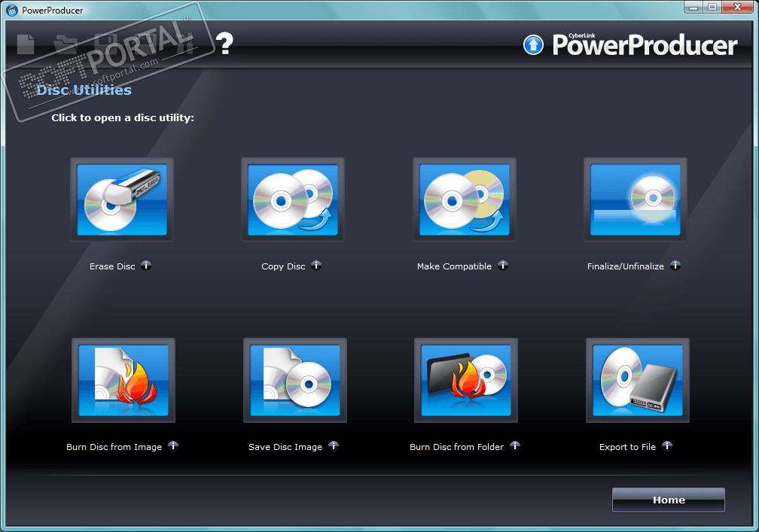Open the Export to File tile
This screenshot has height=532, width=759.
click(x=638, y=380)
